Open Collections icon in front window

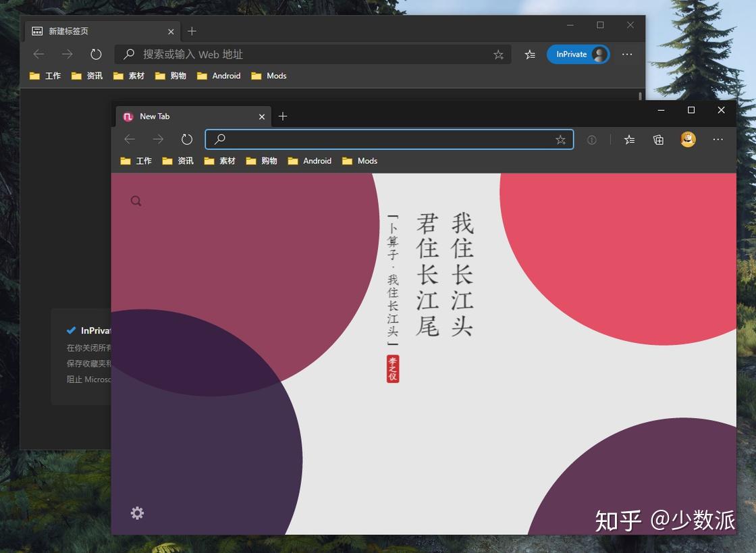point(658,140)
